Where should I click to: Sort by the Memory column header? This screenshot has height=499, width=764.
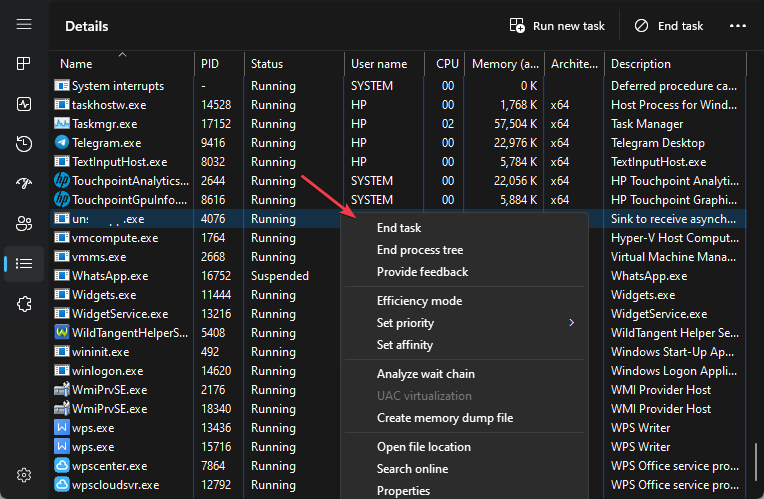(x=505, y=64)
